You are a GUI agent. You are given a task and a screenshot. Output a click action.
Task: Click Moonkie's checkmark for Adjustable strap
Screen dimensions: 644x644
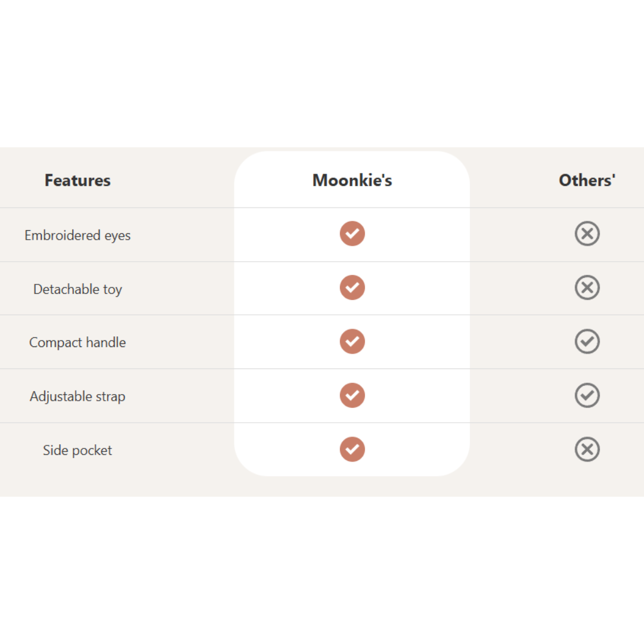pos(352,395)
